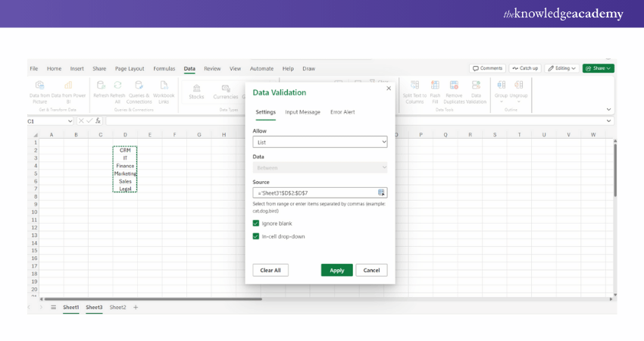Open the Editing mode dropdown
This screenshot has width=644, height=341.
561,68
